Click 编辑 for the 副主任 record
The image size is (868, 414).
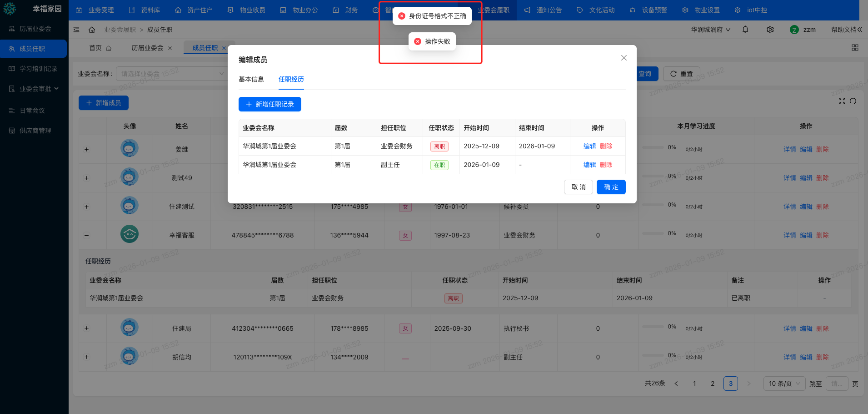(589, 165)
